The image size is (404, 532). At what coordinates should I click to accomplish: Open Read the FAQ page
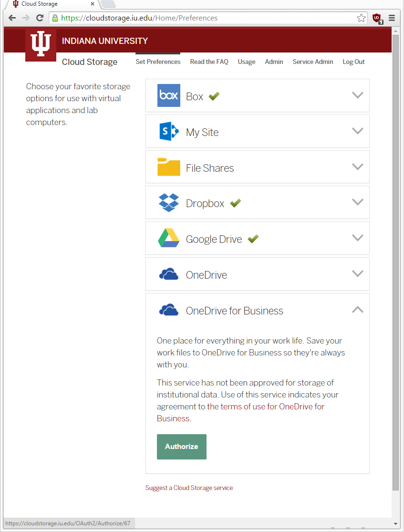point(209,62)
